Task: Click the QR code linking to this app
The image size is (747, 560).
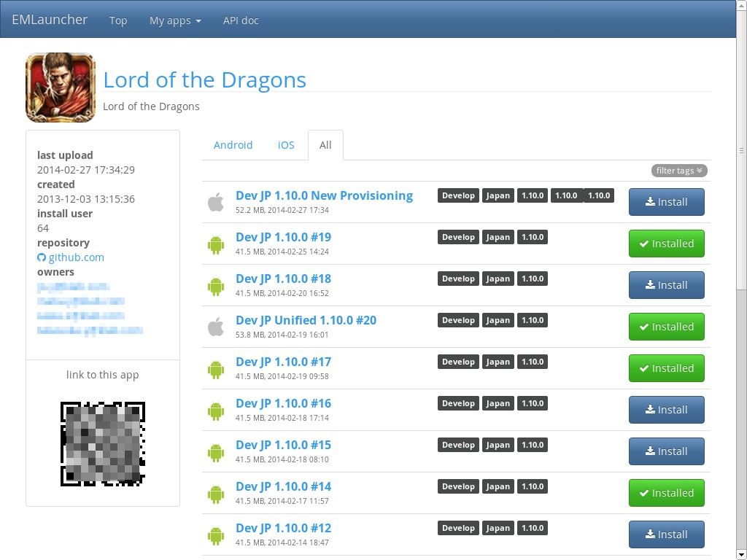Action: point(102,444)
